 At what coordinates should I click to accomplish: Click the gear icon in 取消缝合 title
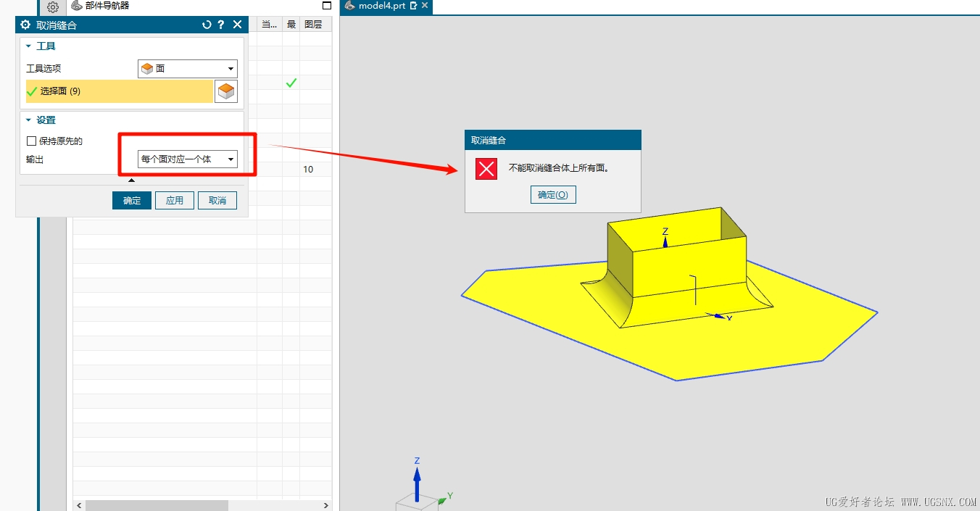tap(25, 25)
